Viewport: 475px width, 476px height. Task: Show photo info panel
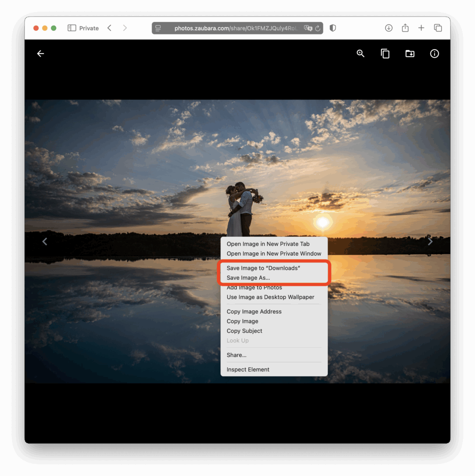[434, 54]
